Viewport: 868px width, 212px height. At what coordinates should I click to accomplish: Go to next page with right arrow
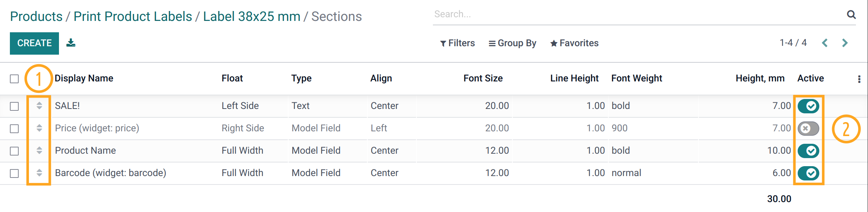[845, 43]
